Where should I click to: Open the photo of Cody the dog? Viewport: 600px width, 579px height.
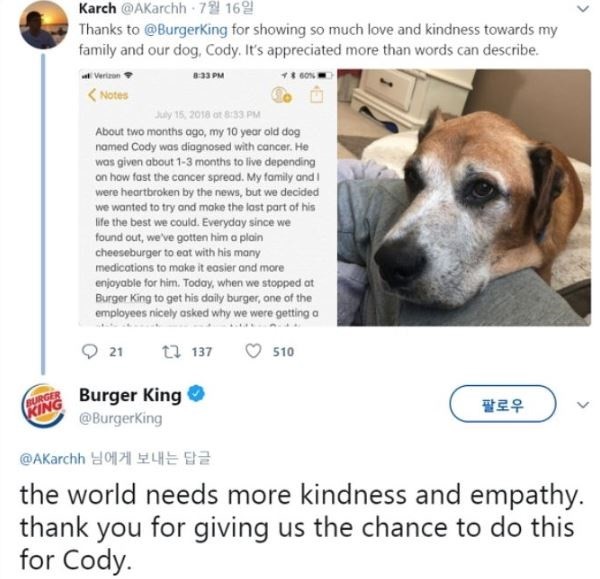464,197
